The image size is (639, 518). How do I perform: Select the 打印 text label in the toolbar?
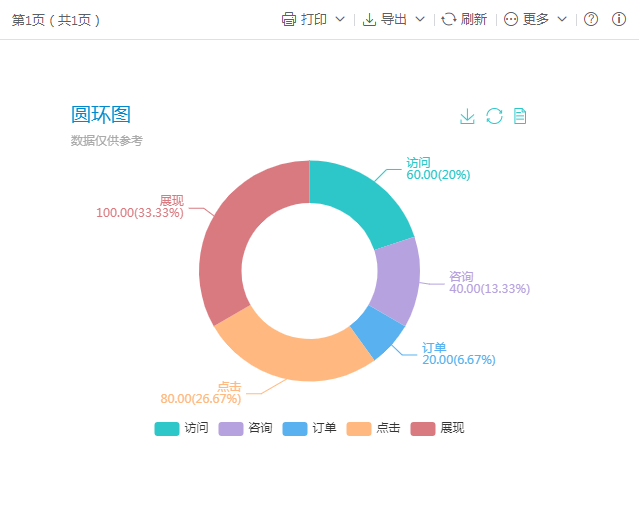[314, 19]
